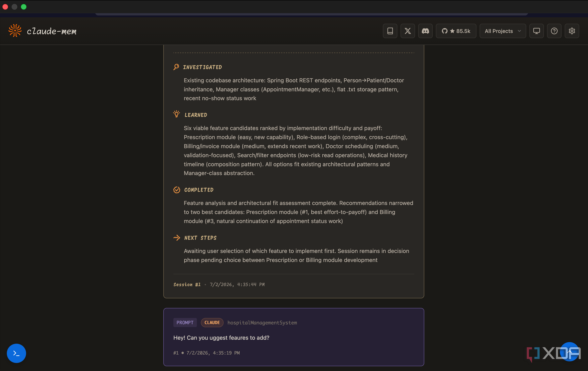Click the Learned lightbulb icon
The image size is (588, 371).
(177, 114)
